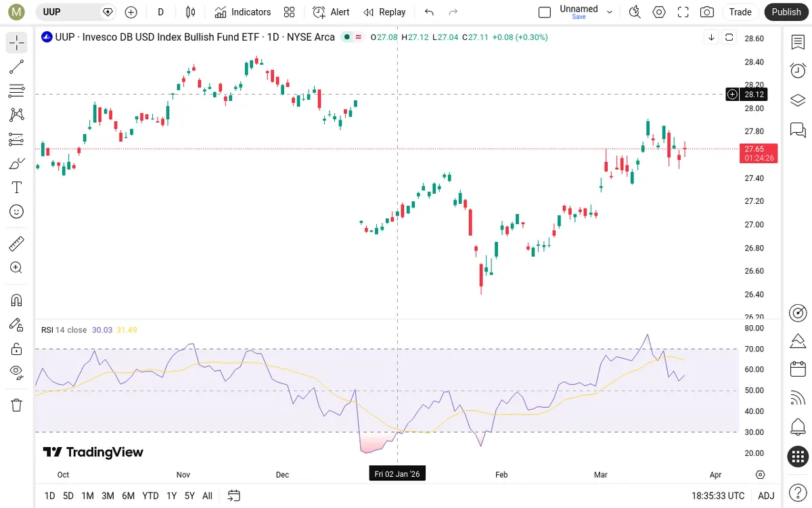This screenshot has width=812, height=508.
Task: Expand the manage layouts dropdown arrow
Action: click(x=610, y=12)
